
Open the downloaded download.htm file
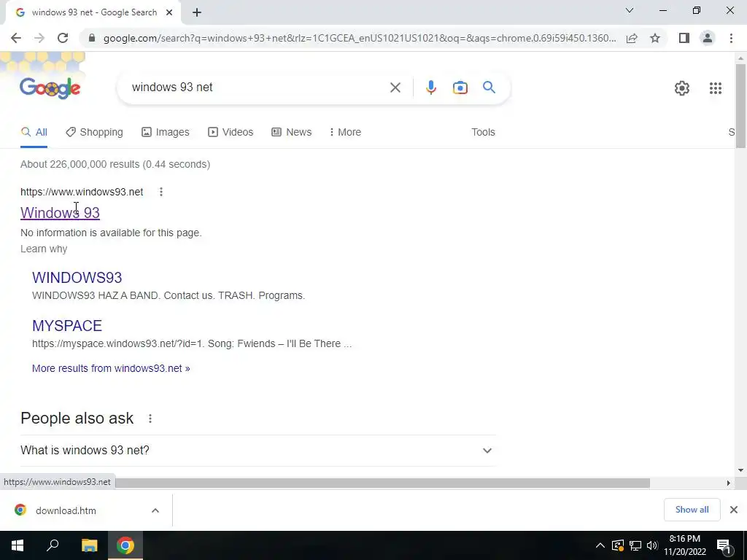pos(66,510)
